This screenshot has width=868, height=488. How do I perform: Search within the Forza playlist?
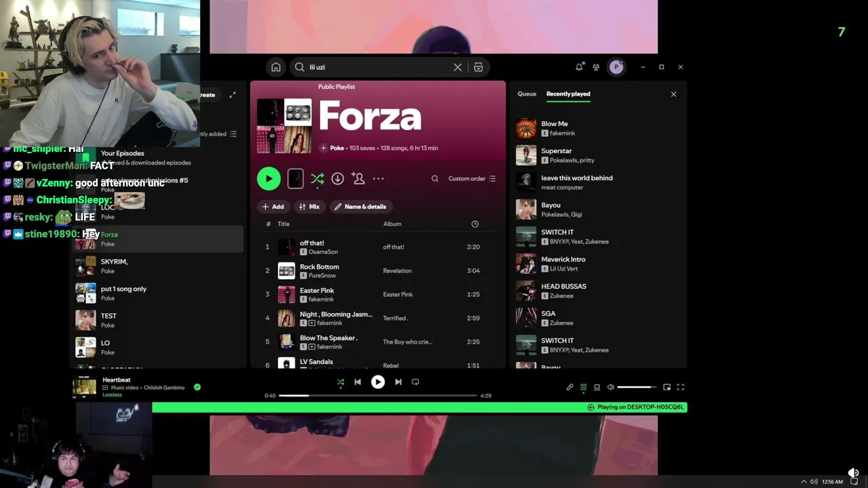point(435,178)
